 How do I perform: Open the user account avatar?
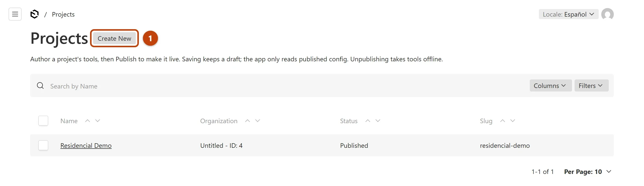tap(607, 14)
